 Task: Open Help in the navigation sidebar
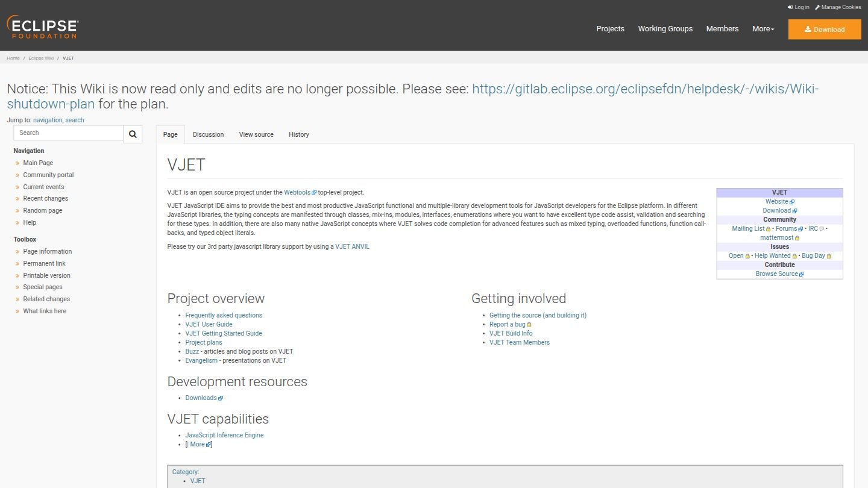pos(30,222)
